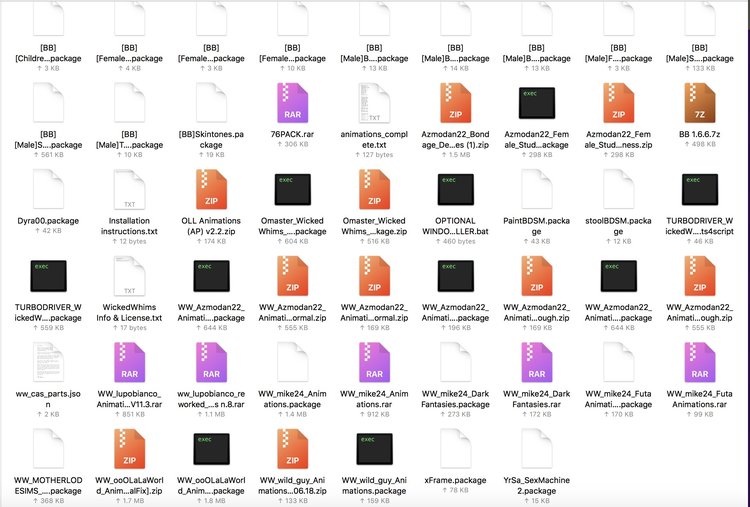Select the WW_mike24_DarkFantasies.rar RAR icon
Viewport: 750px width, 507px height.
tap(537, 363)
